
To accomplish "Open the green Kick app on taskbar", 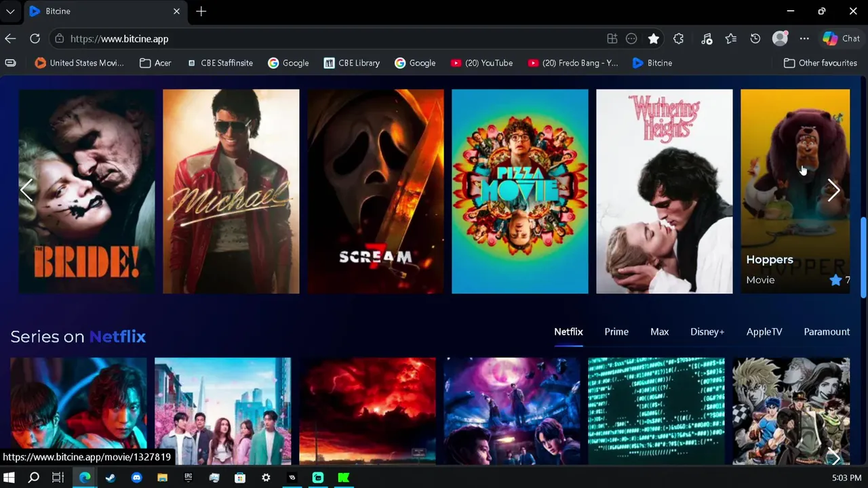I will pos(344,478).
